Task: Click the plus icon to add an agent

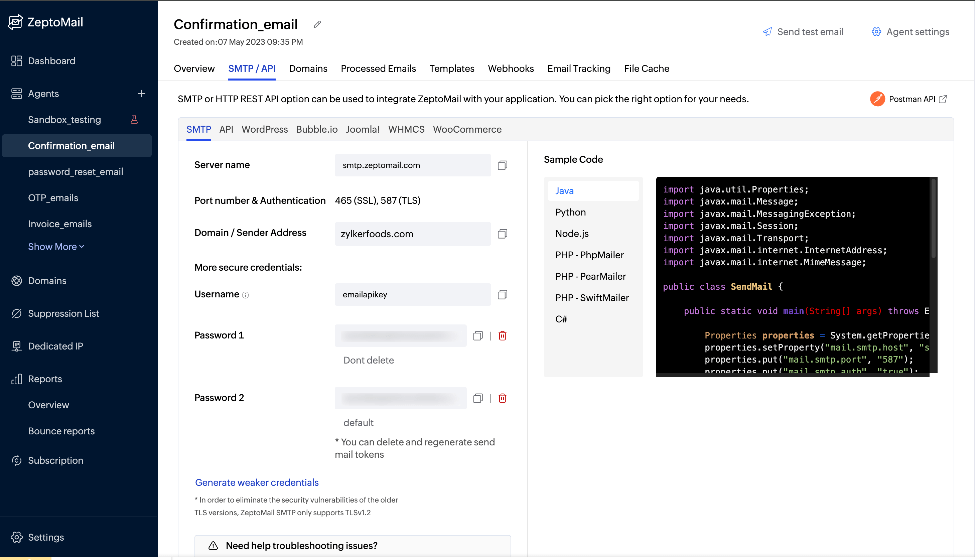Action: click(142, 94)
